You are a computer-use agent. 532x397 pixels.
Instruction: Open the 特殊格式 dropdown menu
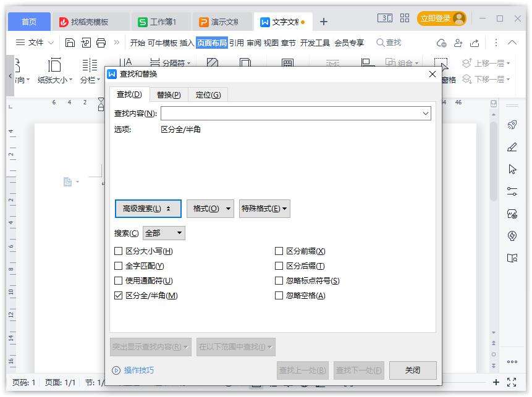coord(264,208)
